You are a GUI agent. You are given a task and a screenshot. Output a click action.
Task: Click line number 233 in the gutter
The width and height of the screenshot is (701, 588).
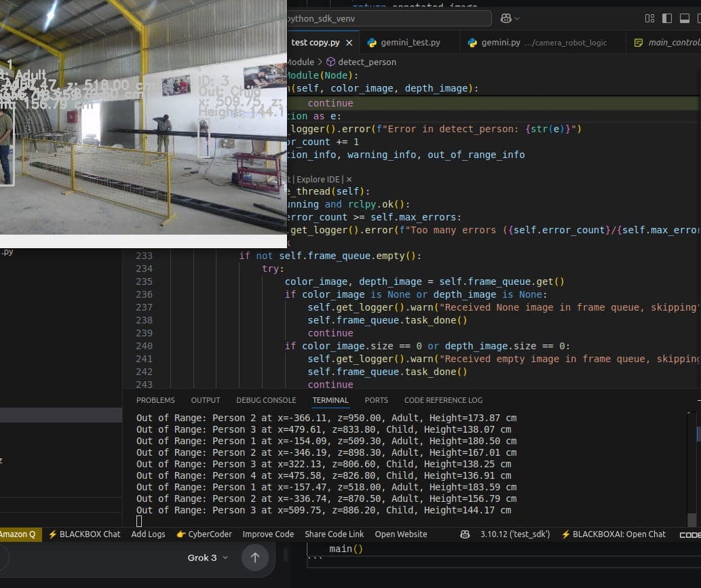[144, 256]
